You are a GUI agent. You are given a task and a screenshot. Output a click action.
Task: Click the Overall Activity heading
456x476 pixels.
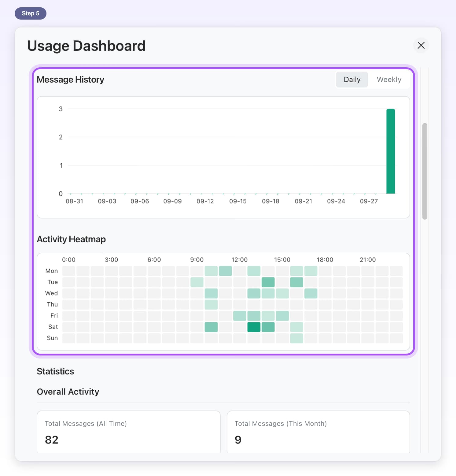click(x=68, y=392)
